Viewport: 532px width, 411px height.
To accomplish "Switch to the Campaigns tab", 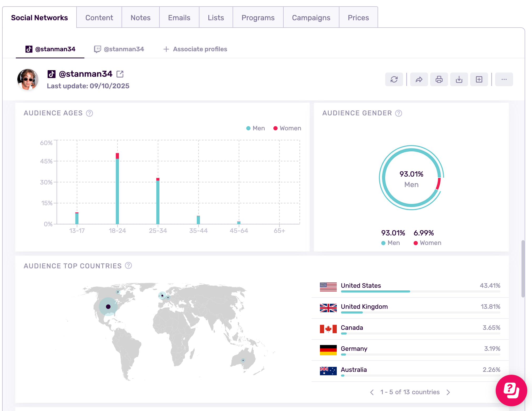I will pos(311,18).
